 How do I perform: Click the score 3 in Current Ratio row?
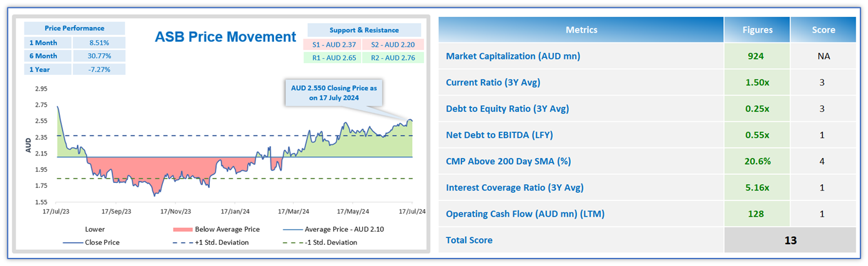point(823,82)
